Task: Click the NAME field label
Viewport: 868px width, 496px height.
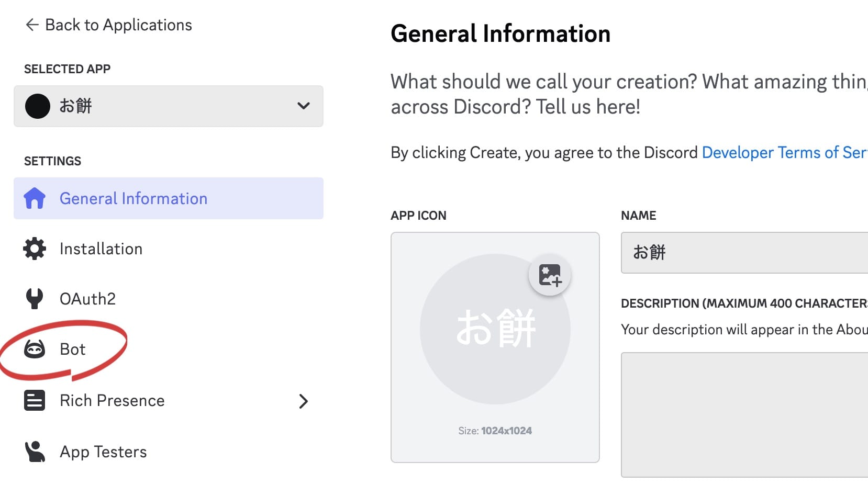Action: click(x=638, y=216)
